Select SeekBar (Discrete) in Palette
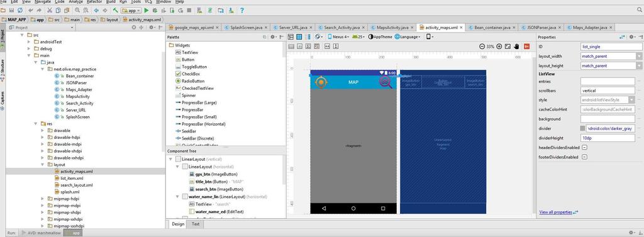 tap(197, 138)
